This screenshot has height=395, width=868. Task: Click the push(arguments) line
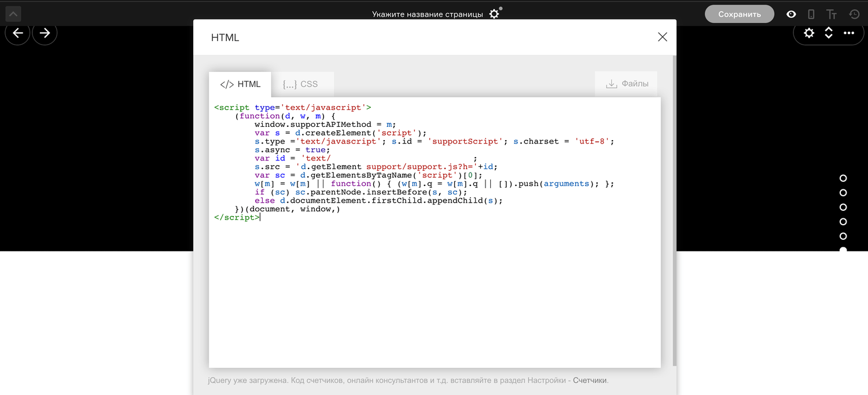(x=434, y=184)
